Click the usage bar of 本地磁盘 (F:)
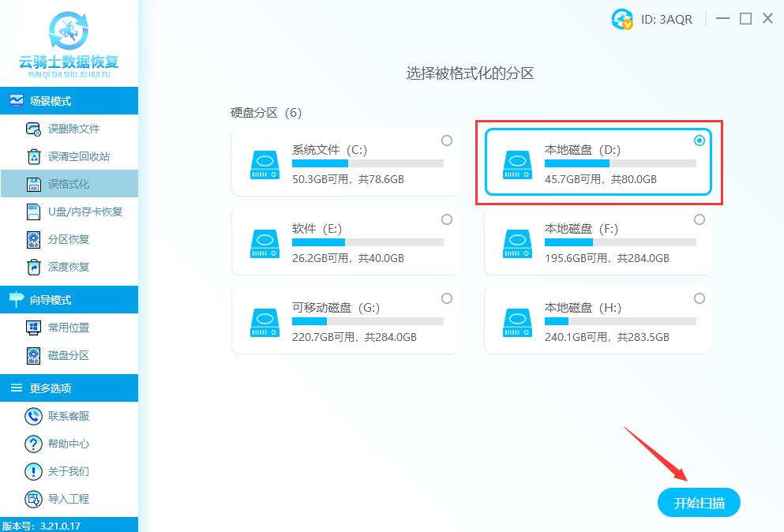784x532 pixels. (621, 242)
